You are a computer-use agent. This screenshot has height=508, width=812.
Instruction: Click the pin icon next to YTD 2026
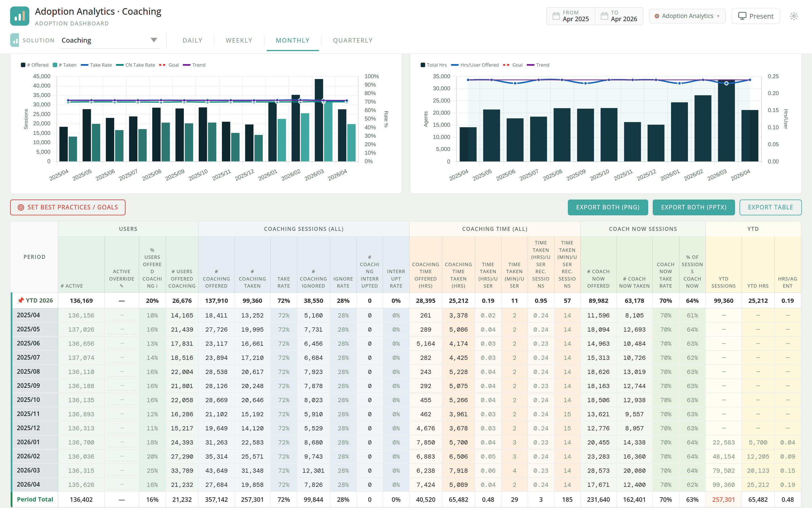coord(21,300)
